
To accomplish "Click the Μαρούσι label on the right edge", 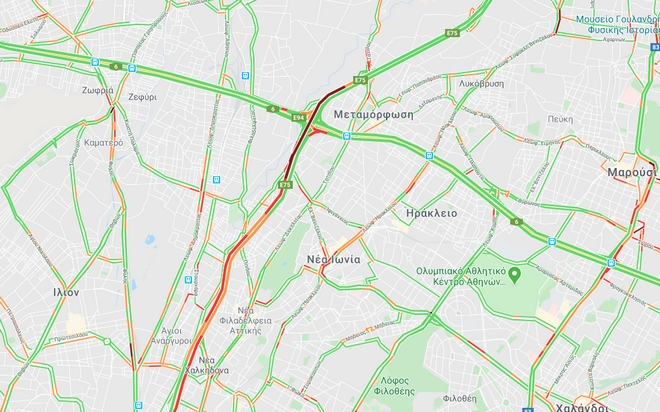I will click(632, 173).
